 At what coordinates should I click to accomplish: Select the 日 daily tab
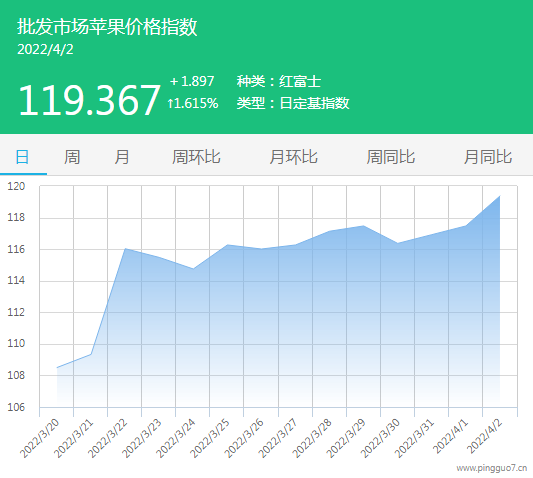pos(22,157)
